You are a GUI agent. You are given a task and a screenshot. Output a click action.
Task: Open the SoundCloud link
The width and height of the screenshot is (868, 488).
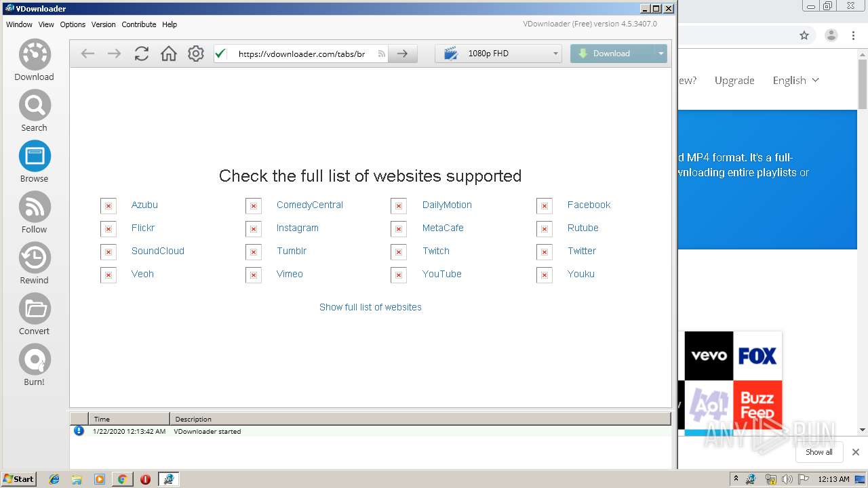(x=158, y=251)
